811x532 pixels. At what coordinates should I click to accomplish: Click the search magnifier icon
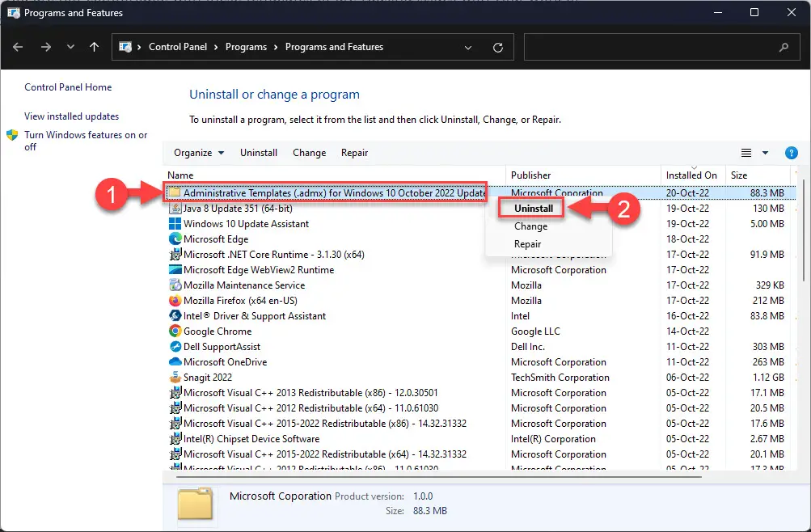784,48
